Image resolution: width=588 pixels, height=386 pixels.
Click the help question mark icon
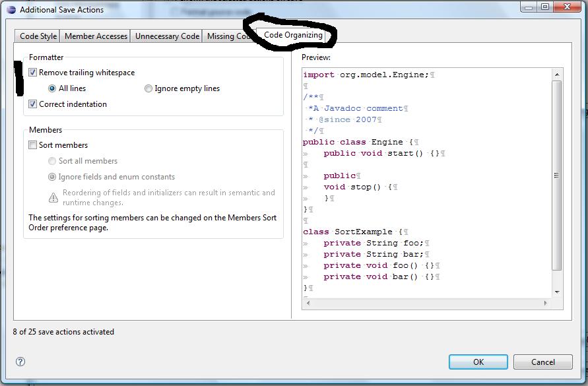pos(20,362)
